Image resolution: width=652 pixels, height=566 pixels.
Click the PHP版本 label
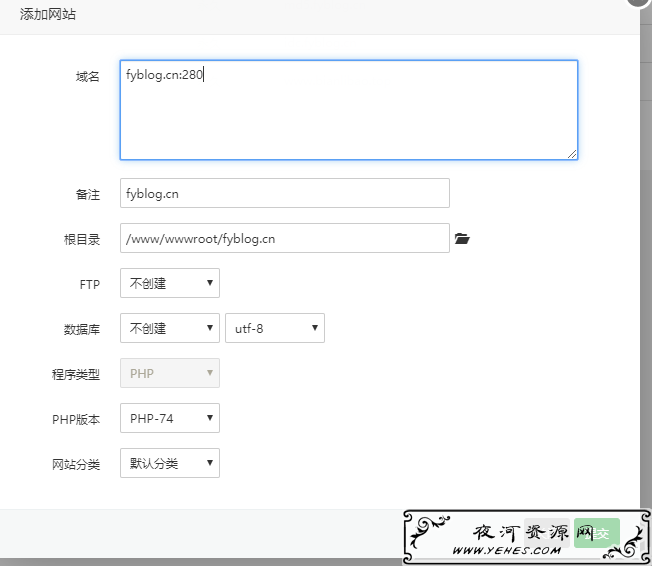point(76,420)
